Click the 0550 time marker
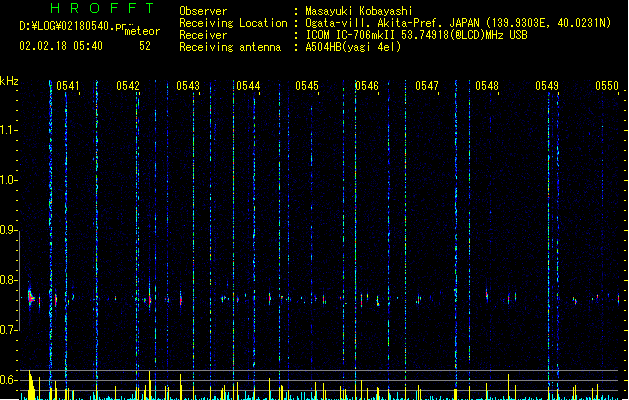Viewport: 629px width, 400px height. pos(607,86)
